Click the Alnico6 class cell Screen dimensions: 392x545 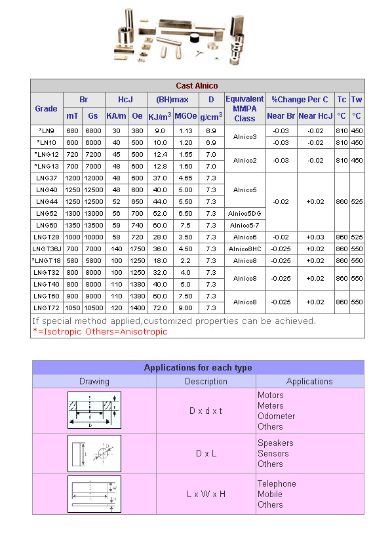pos(245,237)
